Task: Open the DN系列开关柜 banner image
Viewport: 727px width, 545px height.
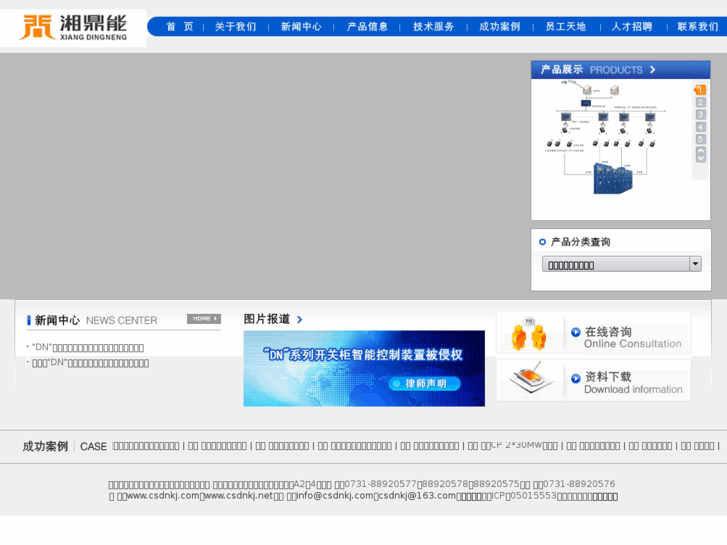Action: coord(364,368)
